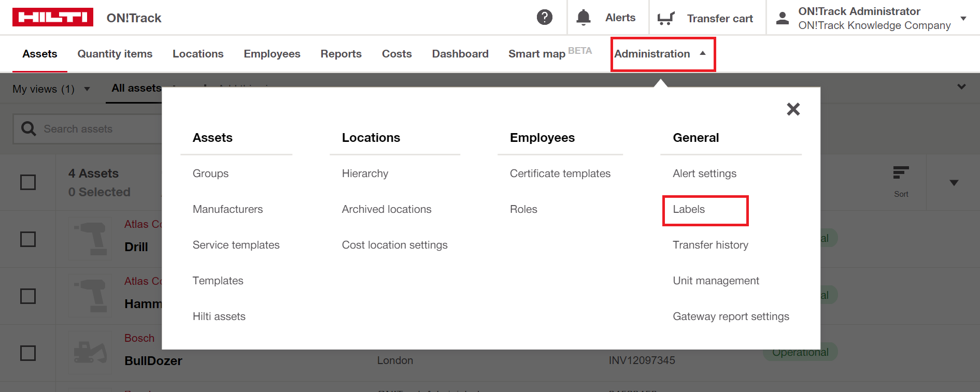
Task: Click the search magnifier icon
Action: (29, 129)
